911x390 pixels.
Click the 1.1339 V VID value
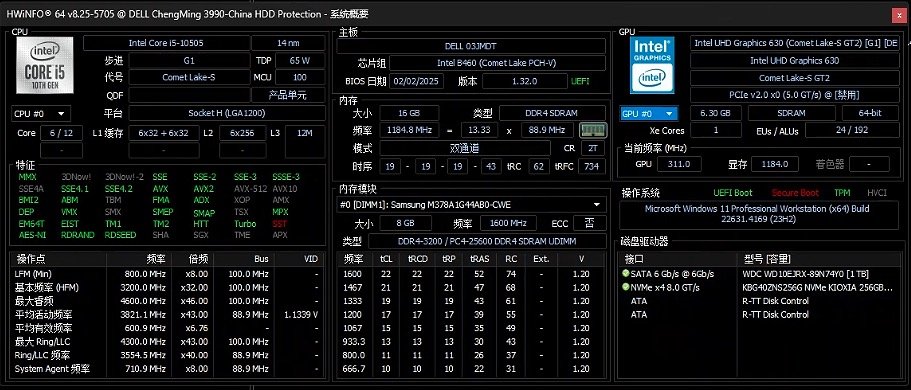(x=301, y=314)
